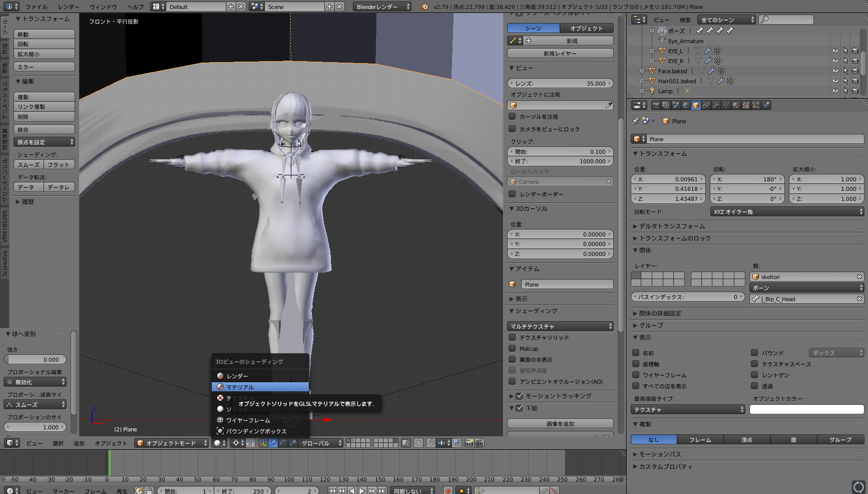
Task: Click the レンズ value field
Action: [x=560, y=84]
